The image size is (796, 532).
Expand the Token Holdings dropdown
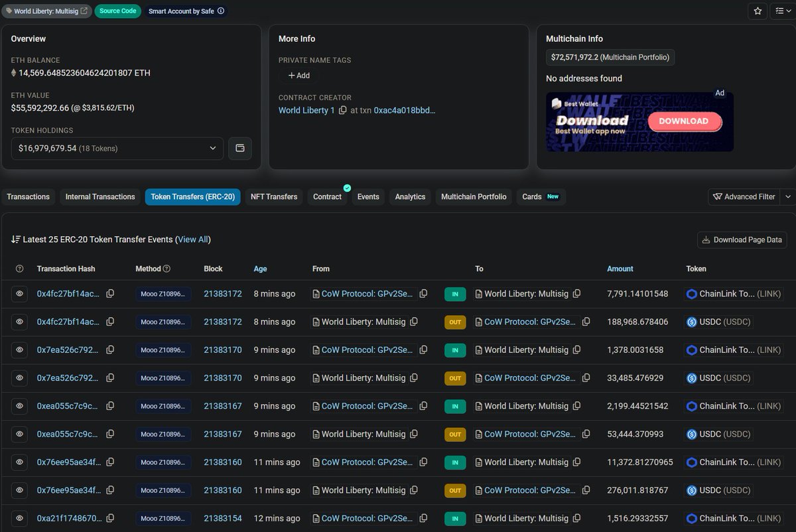[117, 148]
